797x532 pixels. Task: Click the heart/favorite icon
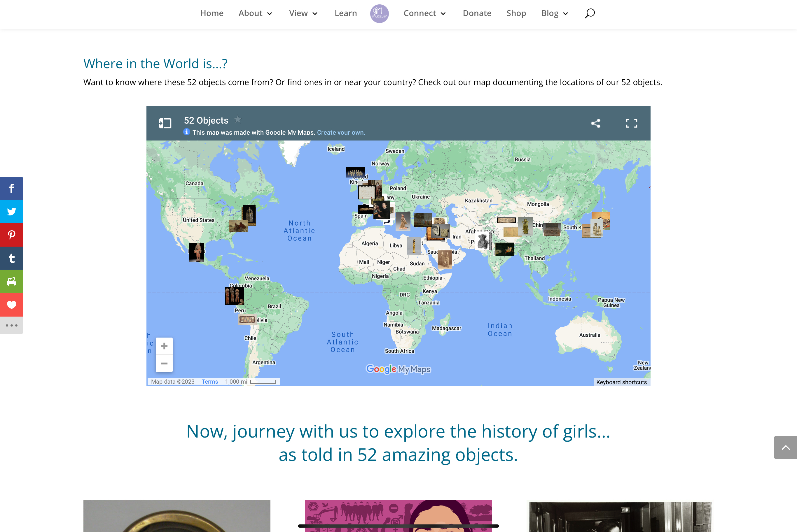(12, 305)
